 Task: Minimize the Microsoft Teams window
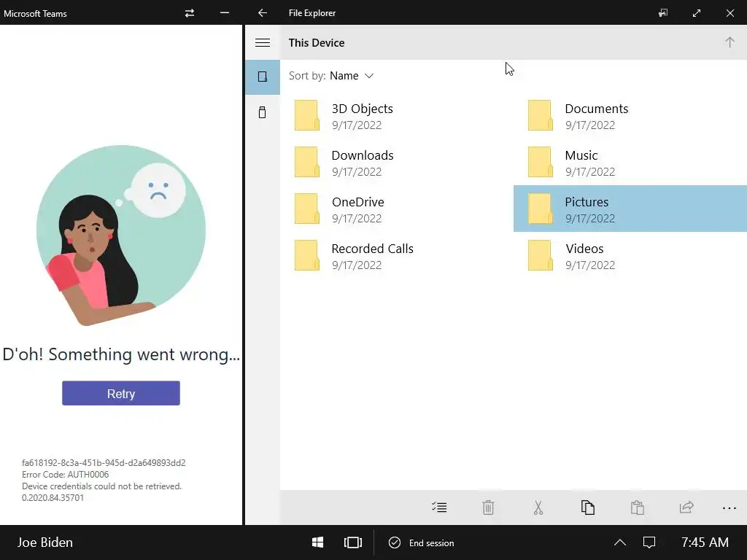(225, 13)
